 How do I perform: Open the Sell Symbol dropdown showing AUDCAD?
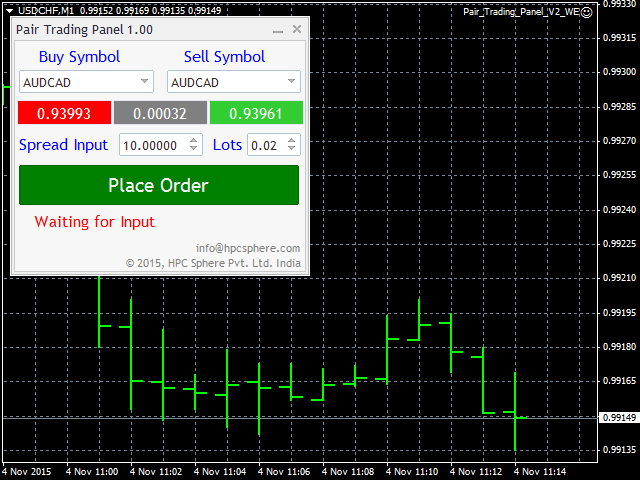coord(234,82)
